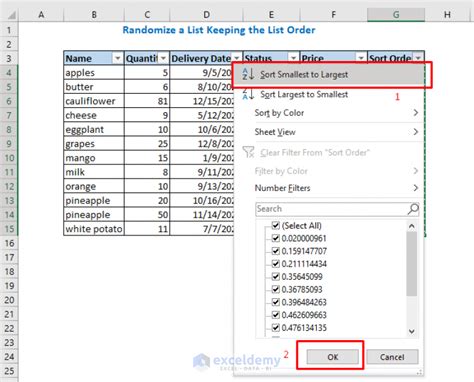Uncheck the 0.476134135 value checkbox
Image resolution: width=474 pixels, height=382 pixels.
click(275, 328)
